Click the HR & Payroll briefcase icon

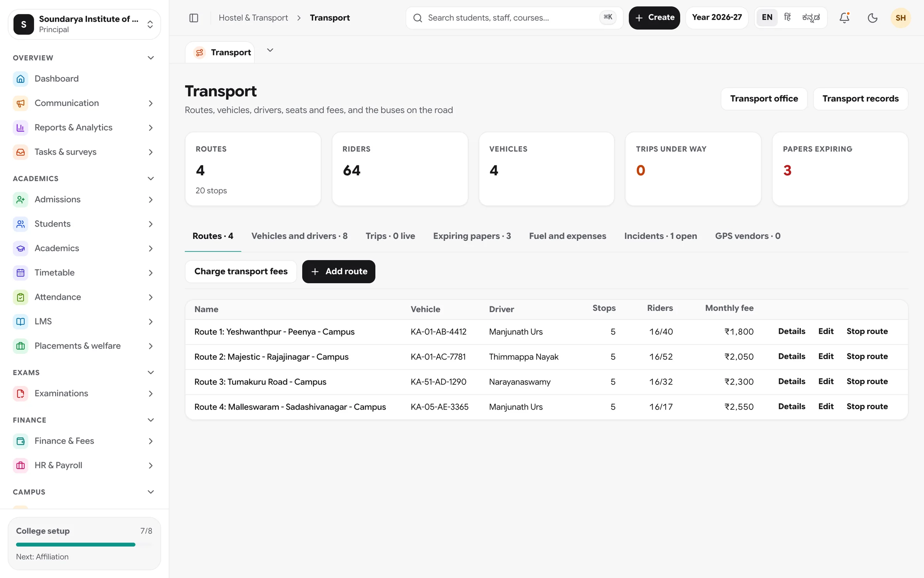tap(20, 465)
